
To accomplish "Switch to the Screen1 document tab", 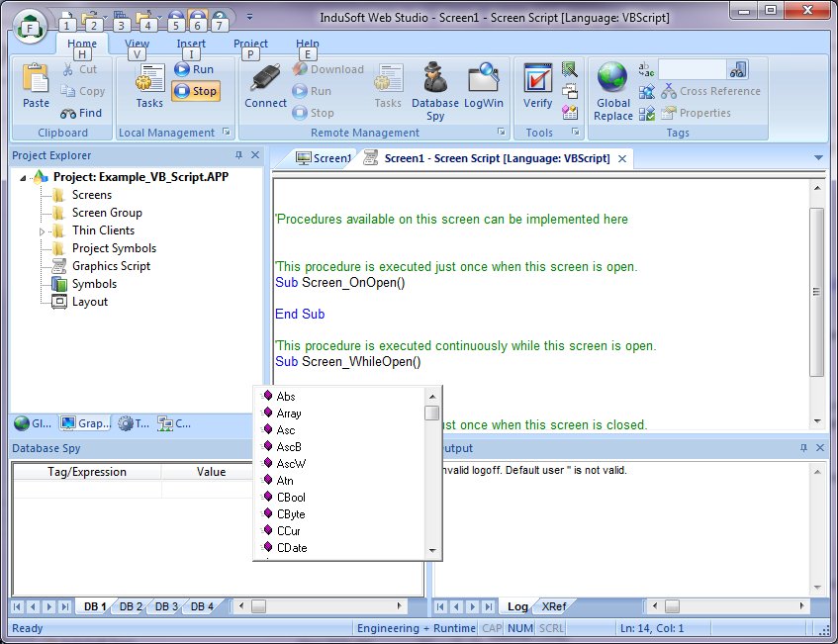I will tap(324, 158).
